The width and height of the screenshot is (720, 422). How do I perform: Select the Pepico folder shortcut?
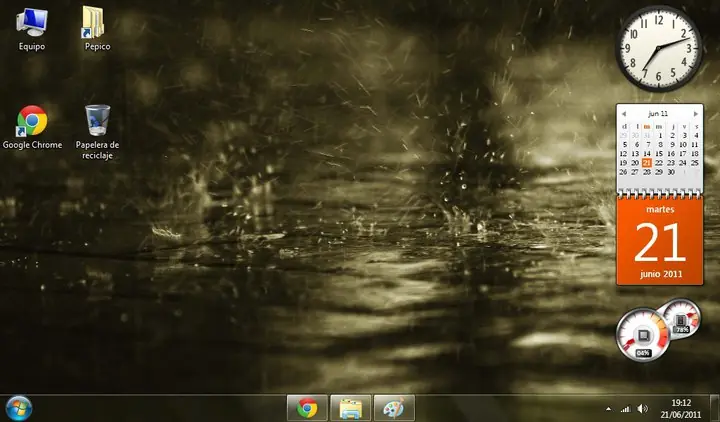coord(97,28)
